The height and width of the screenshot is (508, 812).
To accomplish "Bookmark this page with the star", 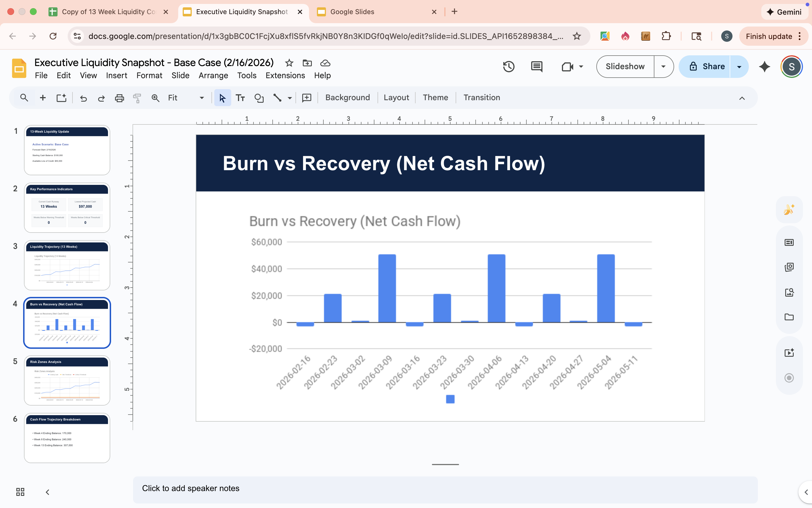I will point(577,36).
